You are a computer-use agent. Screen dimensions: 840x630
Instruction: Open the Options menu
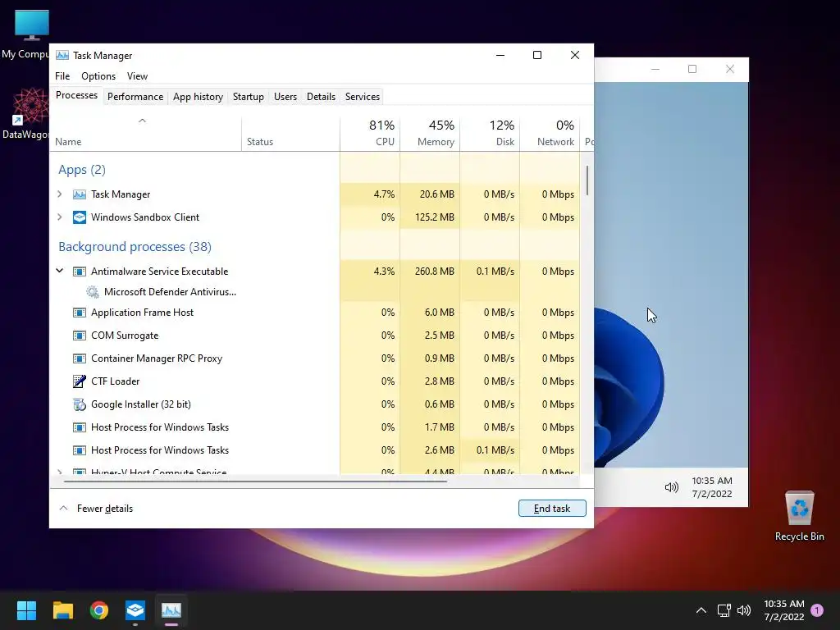coord(98,76)
